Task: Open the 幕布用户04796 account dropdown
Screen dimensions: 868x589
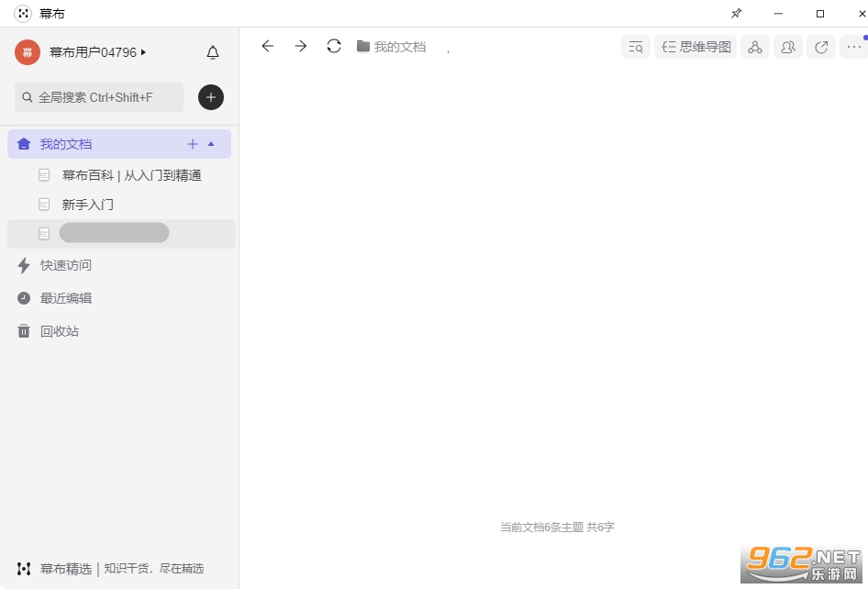Action: tap(97, 52)
